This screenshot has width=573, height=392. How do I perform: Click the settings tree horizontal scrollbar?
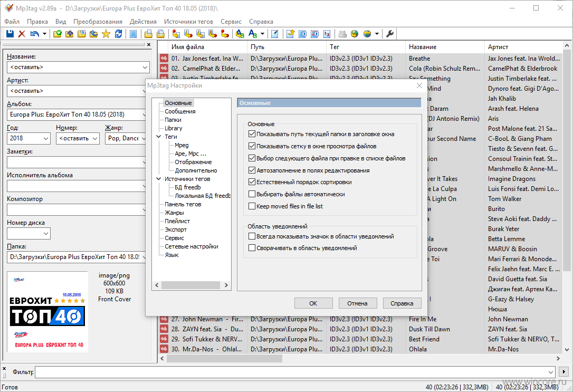[191, 285]
